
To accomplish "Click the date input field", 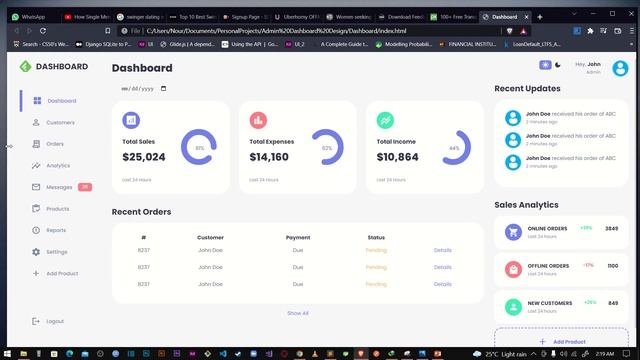I will [144, 89].
